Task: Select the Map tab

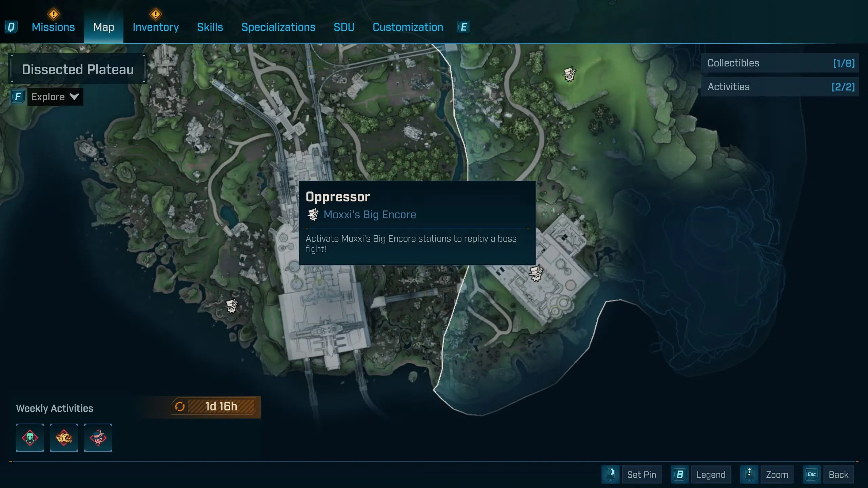Action: pos(104,27)
